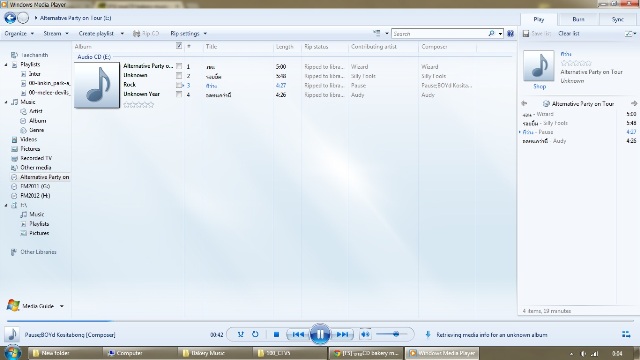The width and height of the screenshot is (640, 360).
Task: Click the greyed forward navigation arrow
Action: [x=23, y=18]
